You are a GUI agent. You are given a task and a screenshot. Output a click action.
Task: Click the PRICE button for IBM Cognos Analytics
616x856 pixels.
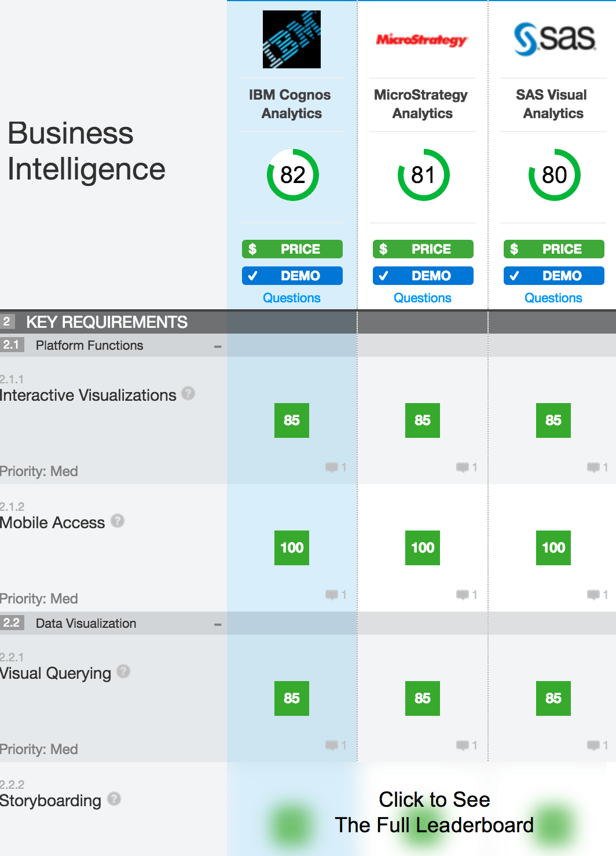[x=292, y=248]
